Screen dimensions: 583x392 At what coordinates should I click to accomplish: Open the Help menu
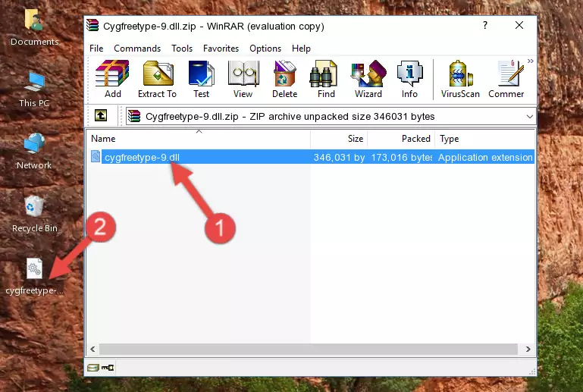[x=301, y=49]
